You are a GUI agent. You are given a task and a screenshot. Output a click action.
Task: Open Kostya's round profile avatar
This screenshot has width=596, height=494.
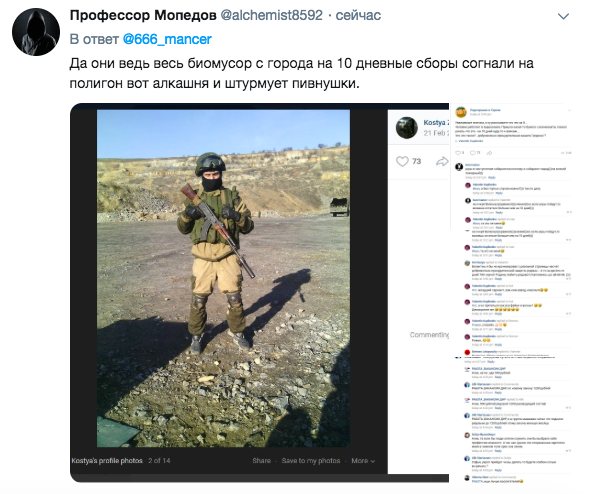point(407,128)
